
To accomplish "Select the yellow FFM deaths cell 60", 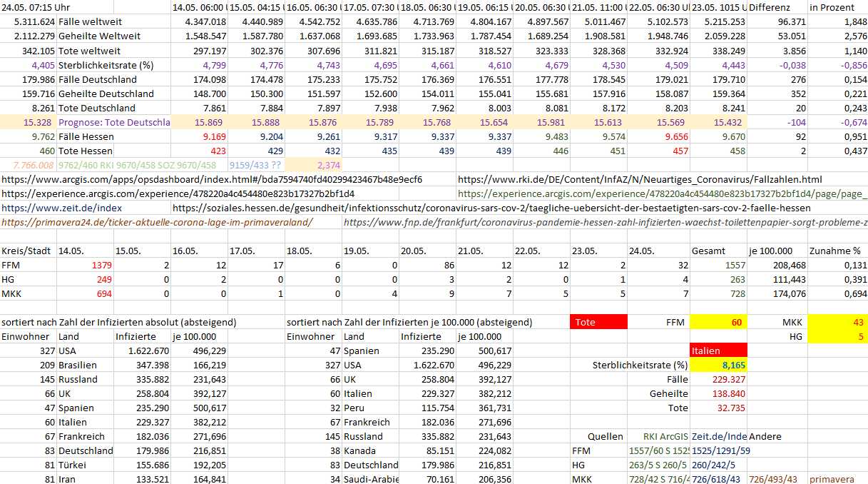I will tap(719, 322).
